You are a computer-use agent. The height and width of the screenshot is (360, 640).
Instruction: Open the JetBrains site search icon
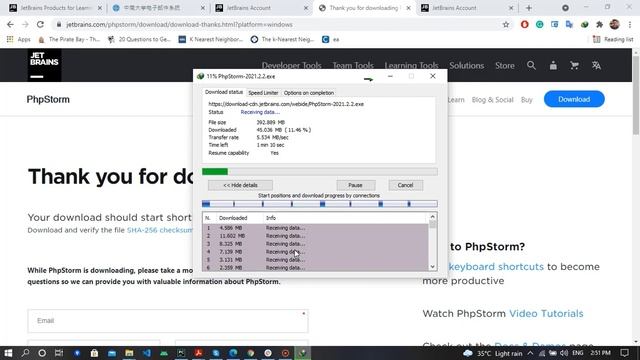point(531,65)
